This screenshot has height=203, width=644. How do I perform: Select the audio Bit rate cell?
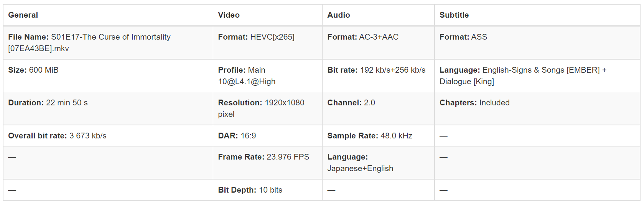coord(376,70)
